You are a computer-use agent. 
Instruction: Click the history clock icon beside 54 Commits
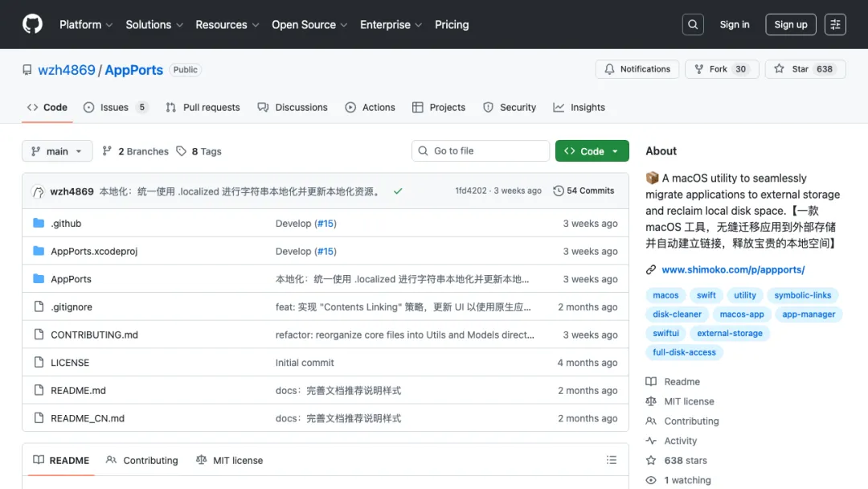click(x=558, y=191)
